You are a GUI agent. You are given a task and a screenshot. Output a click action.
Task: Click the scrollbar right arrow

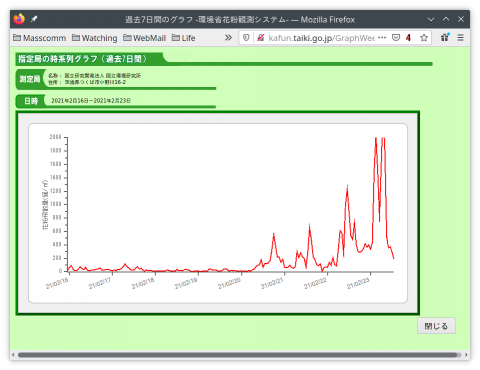click(x=466, y=355)
